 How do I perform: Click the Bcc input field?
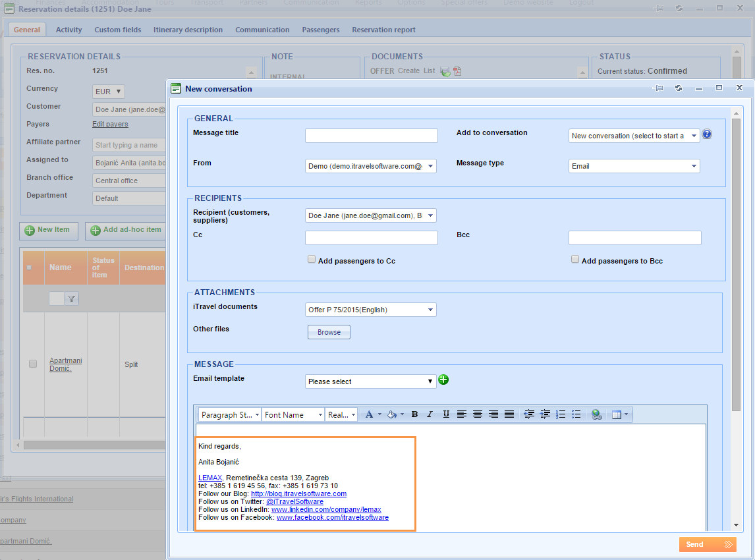634,238
